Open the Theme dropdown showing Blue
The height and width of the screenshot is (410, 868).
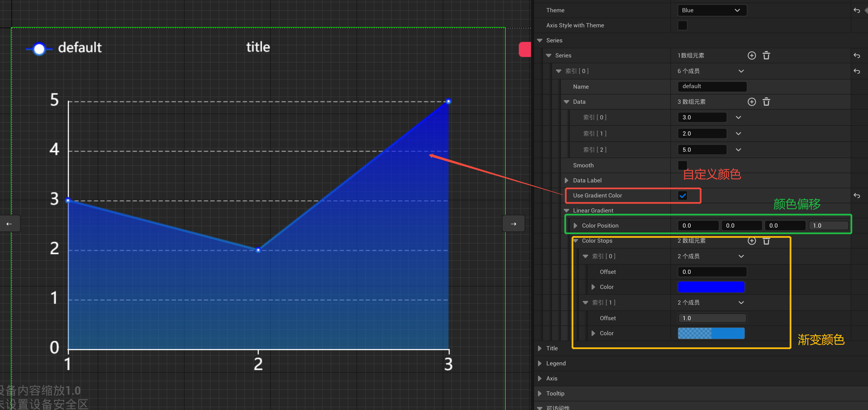pyautogui.click(x=712, y=10)
